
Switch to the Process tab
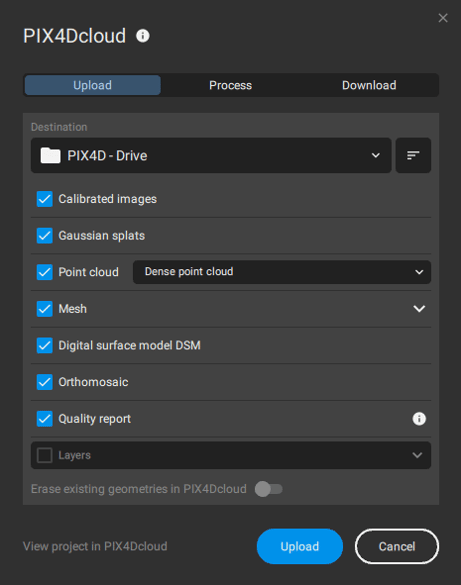(230, 85)
